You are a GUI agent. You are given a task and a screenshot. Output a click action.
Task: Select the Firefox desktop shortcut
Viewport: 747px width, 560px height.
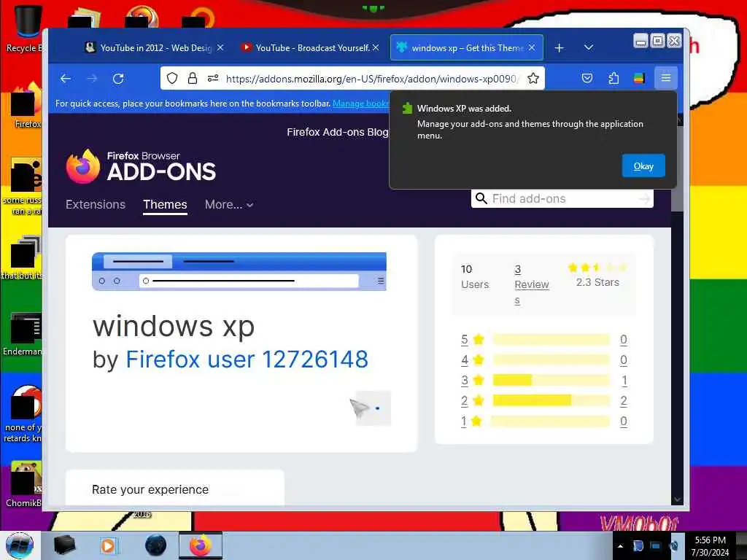(x=26, y=106)
